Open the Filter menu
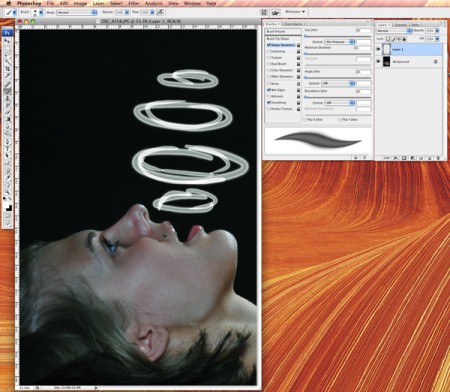The image size is (450, 392). click(x=134, y=3)
